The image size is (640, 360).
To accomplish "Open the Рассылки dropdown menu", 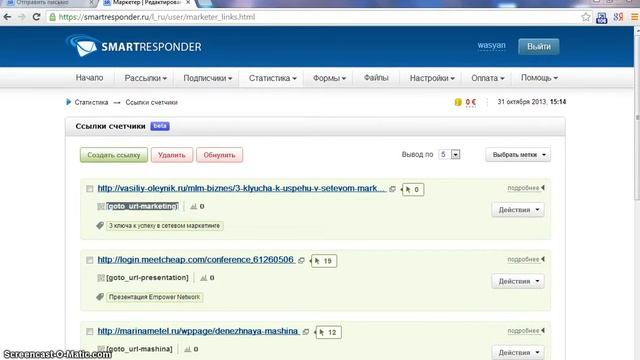I will pos(145,78).
